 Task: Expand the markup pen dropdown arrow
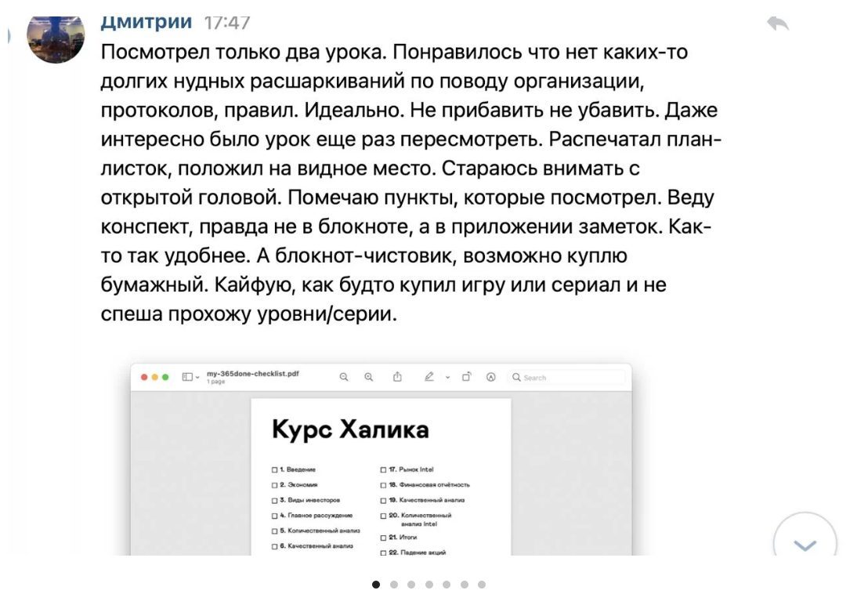(447, 378)
